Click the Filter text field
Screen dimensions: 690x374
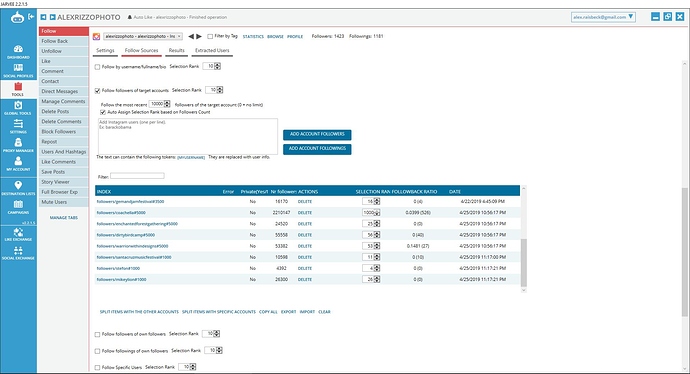[x=137, y=176]
